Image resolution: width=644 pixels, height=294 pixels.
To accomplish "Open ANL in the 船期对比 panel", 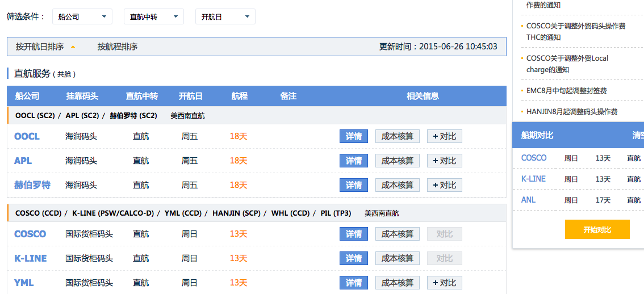I will point(528,200).
